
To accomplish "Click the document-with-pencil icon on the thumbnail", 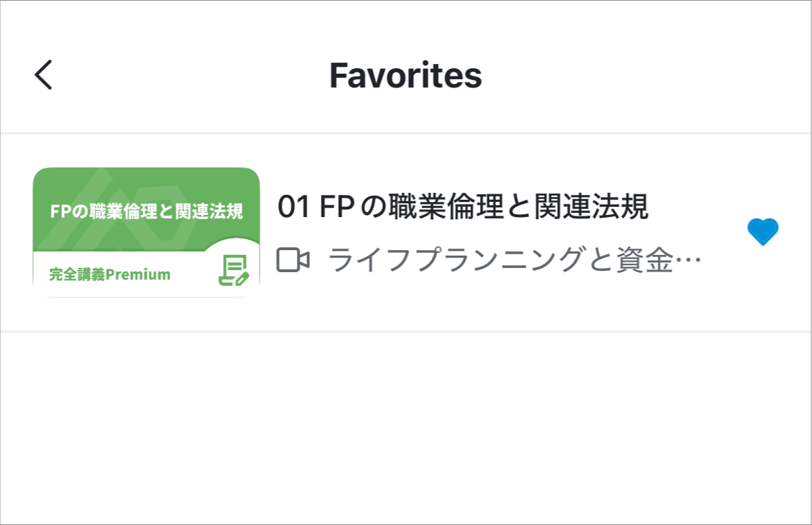I will (x=233, y=270).
